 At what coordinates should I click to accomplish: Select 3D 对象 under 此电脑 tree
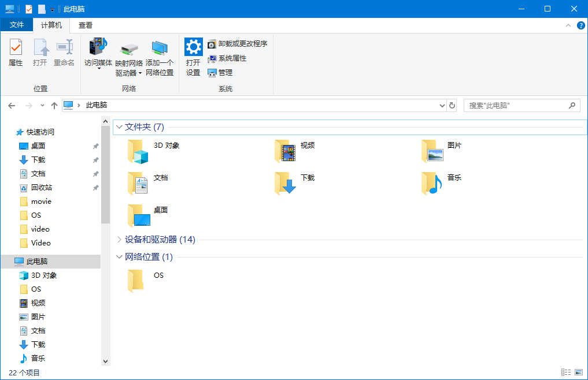tap(43, 275)
